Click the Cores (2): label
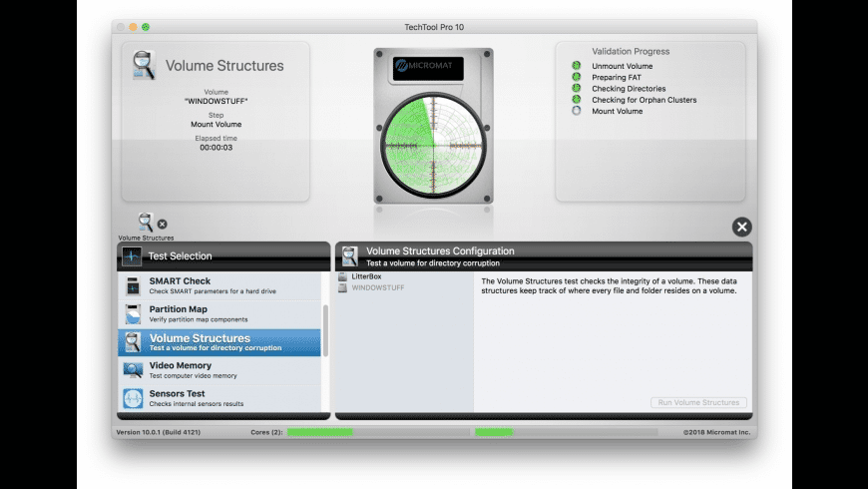The width and height of the screenshot is (868, 489). (x=266, y=432)
